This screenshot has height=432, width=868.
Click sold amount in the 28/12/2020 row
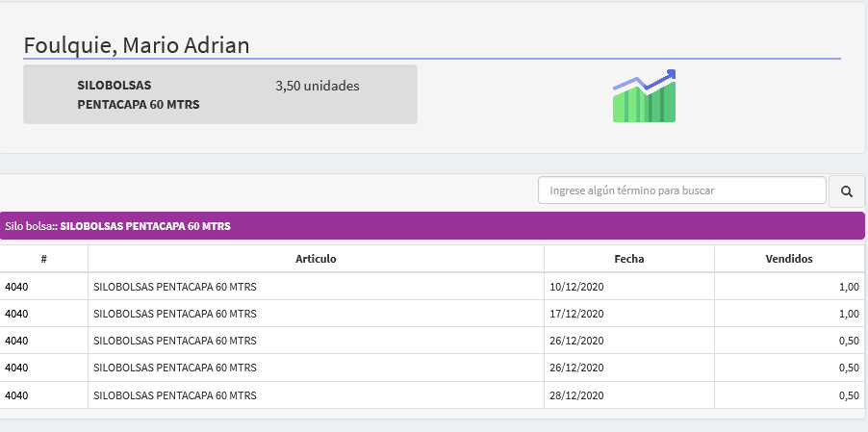(849, 395)
